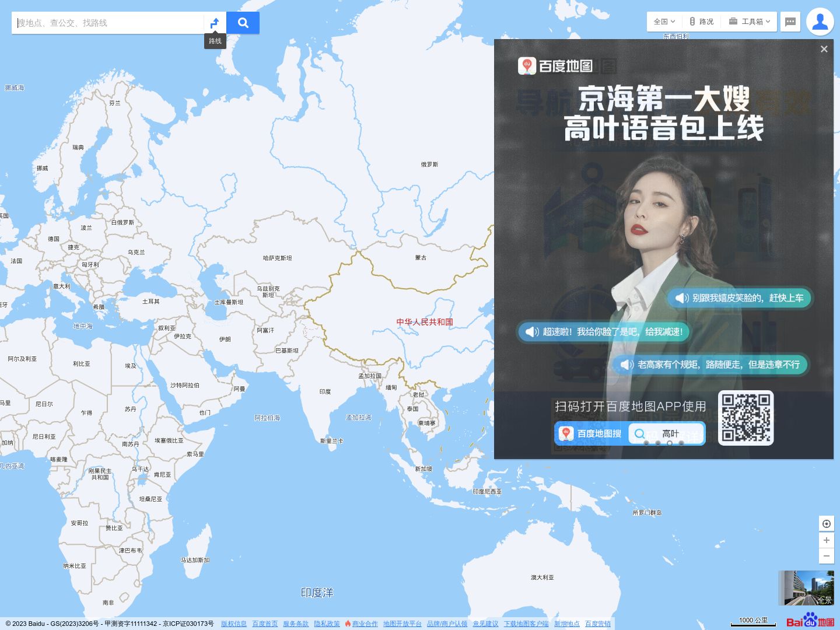Close the 高叶语音包 advertisement popup
The image size is (840, 630).
click(x=824, y=49)
